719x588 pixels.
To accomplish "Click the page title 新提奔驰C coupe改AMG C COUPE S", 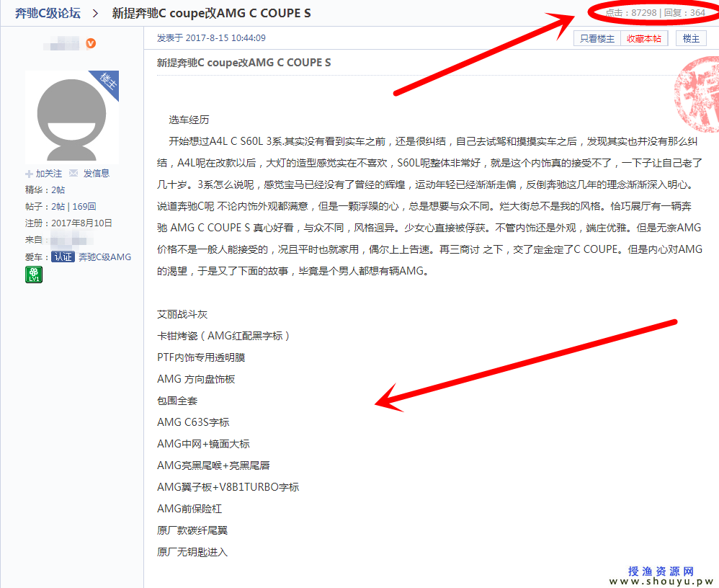I will click(211, 13).
